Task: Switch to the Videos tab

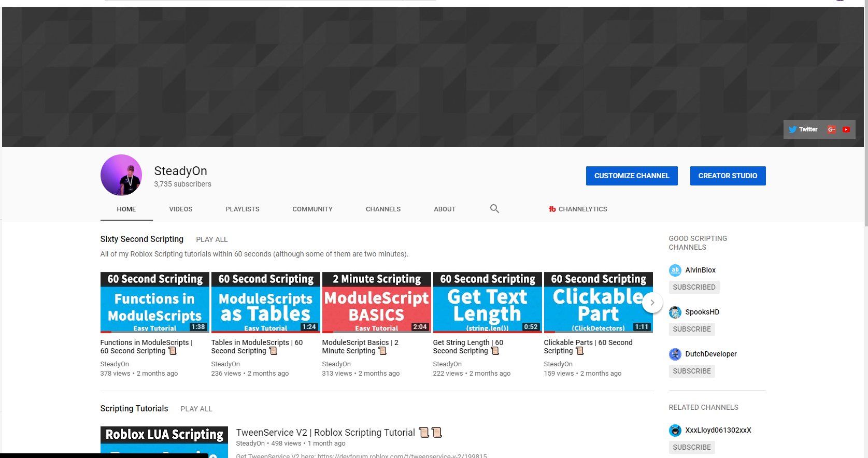Action: (181, 209)
